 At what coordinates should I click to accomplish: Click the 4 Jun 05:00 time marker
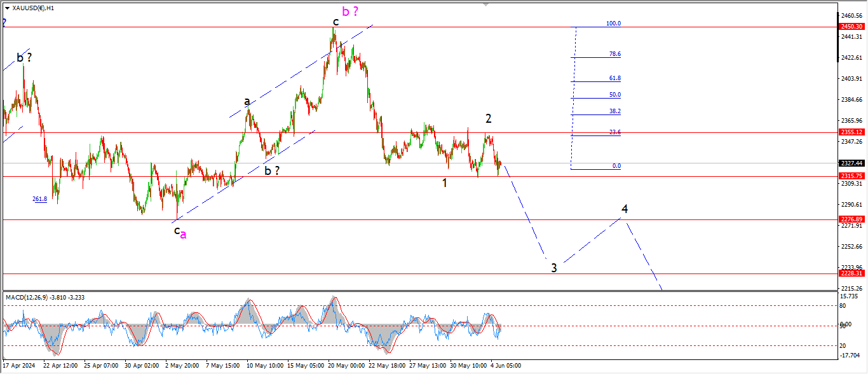[506, 366]
